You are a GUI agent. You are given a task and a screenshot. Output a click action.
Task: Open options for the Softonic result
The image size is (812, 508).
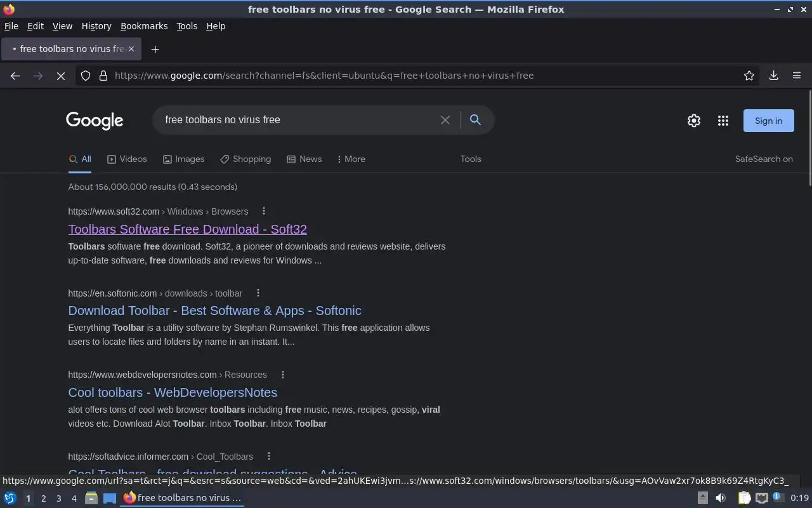(x=258, y=293)
